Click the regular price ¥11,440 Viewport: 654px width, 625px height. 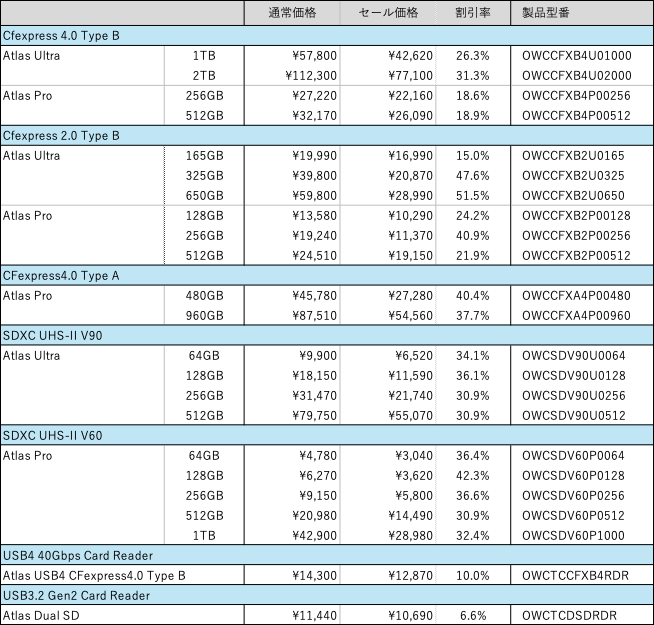point(314,616)
